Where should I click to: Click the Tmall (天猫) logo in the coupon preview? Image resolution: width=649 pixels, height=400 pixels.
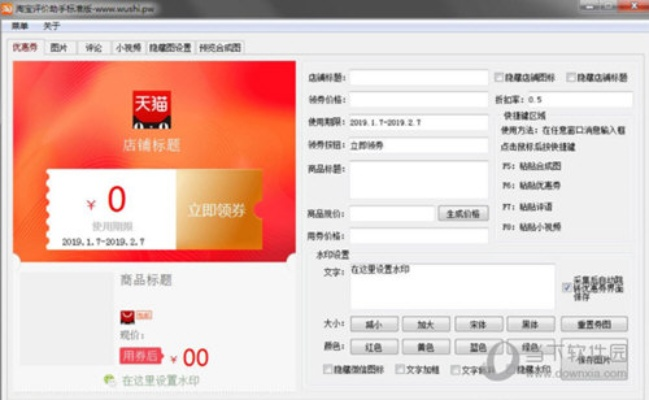(151, 110)
